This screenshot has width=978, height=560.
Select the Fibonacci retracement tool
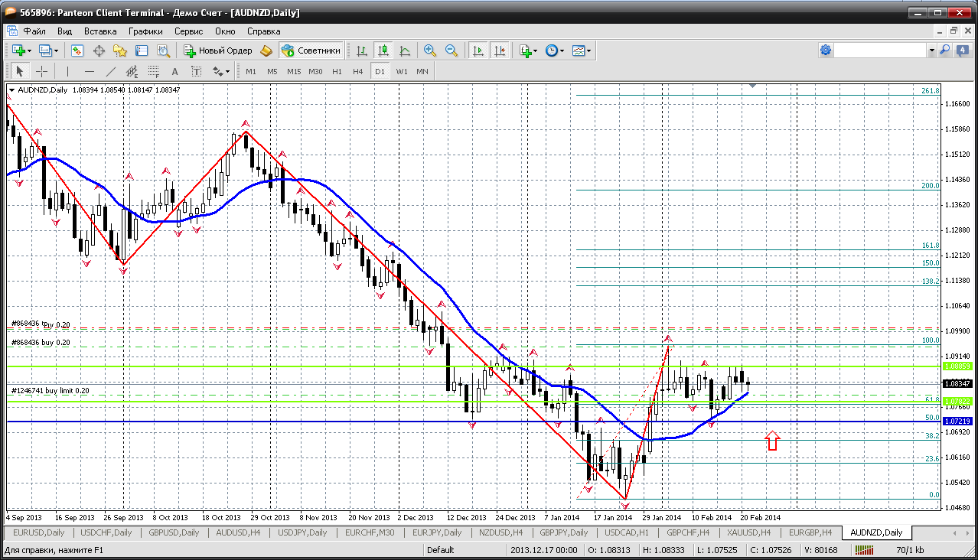coord(153,71)
